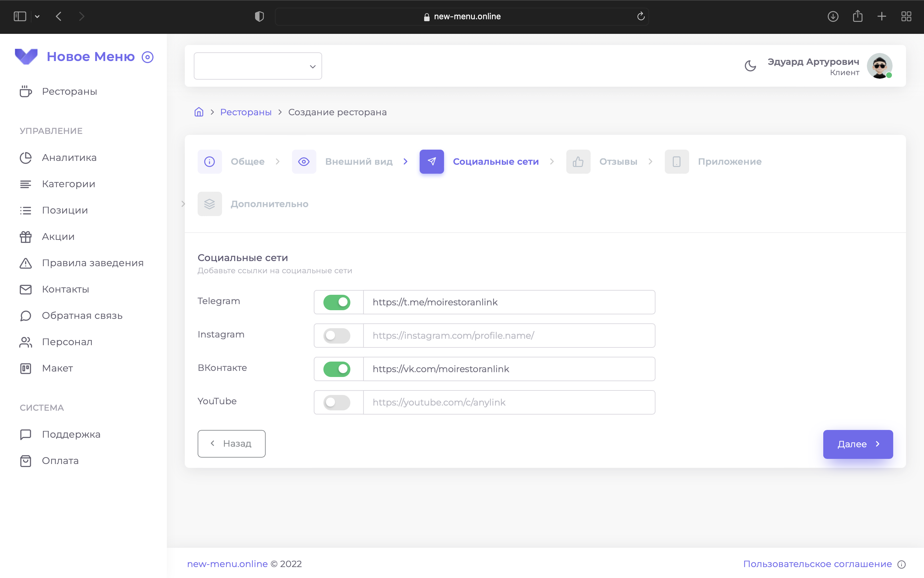Click chevron after Общее step
Viewport: 924px width, 578px height.
278,162
